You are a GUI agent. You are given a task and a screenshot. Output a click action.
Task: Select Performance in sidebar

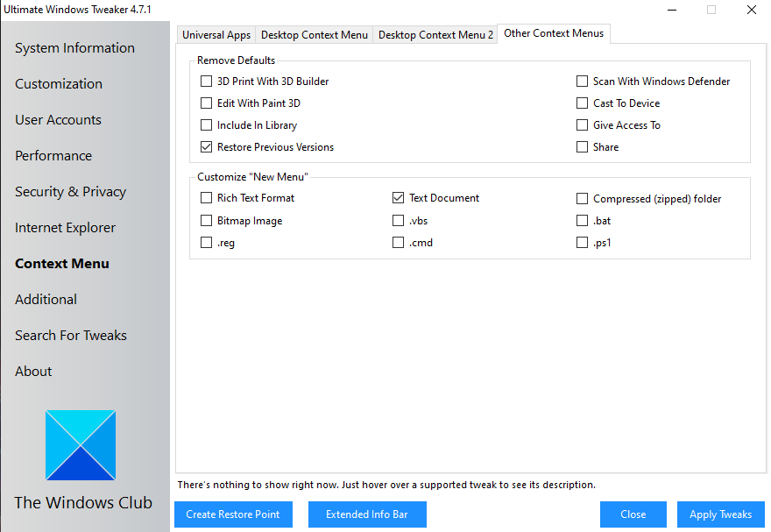click(x=53, y=155)
